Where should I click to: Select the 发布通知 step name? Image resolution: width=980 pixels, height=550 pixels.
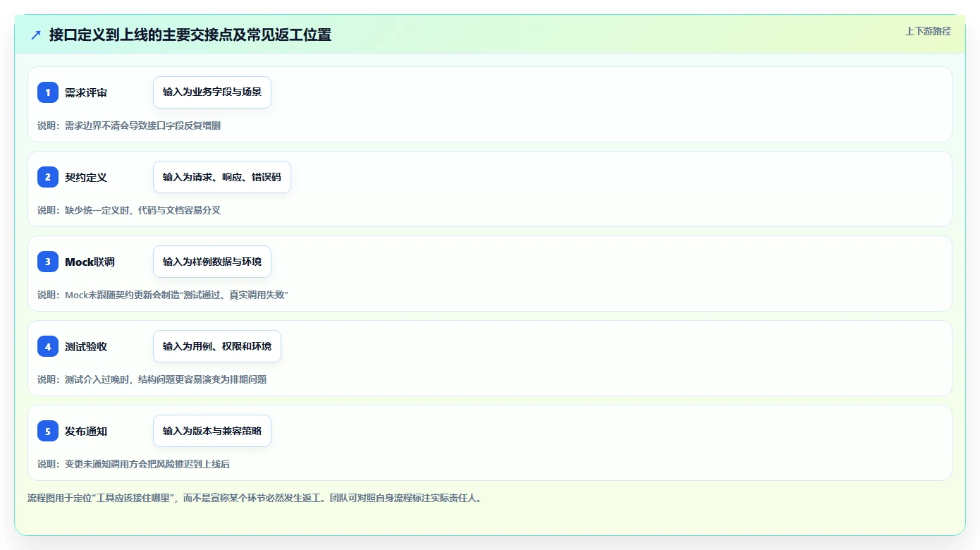click(x=86, y=431)
